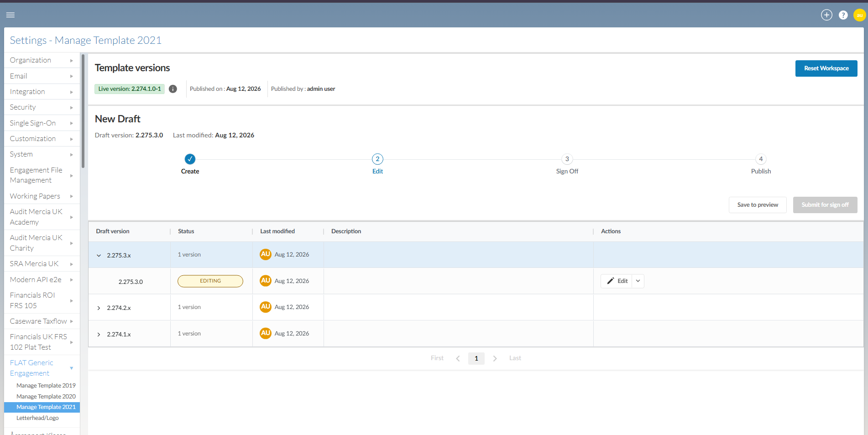Click Save to preview button
This screenshot has width=868, height=435.
[x=758, y=205]
